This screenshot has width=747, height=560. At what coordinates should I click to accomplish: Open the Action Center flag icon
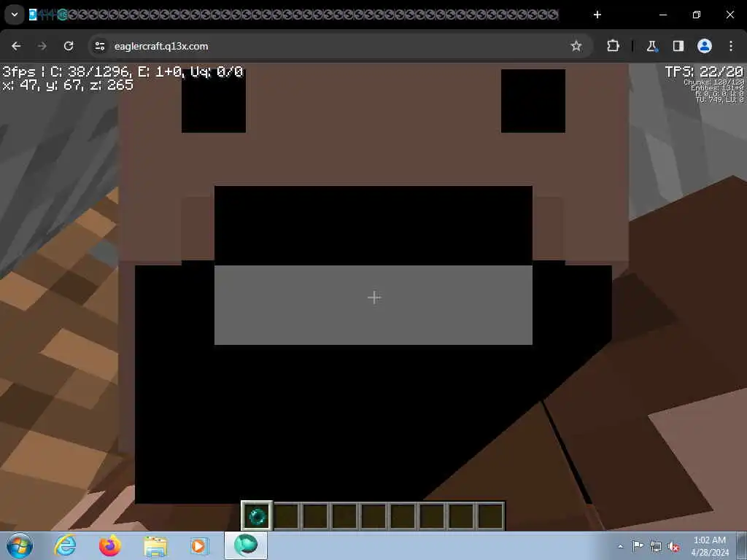click(638, 545)
